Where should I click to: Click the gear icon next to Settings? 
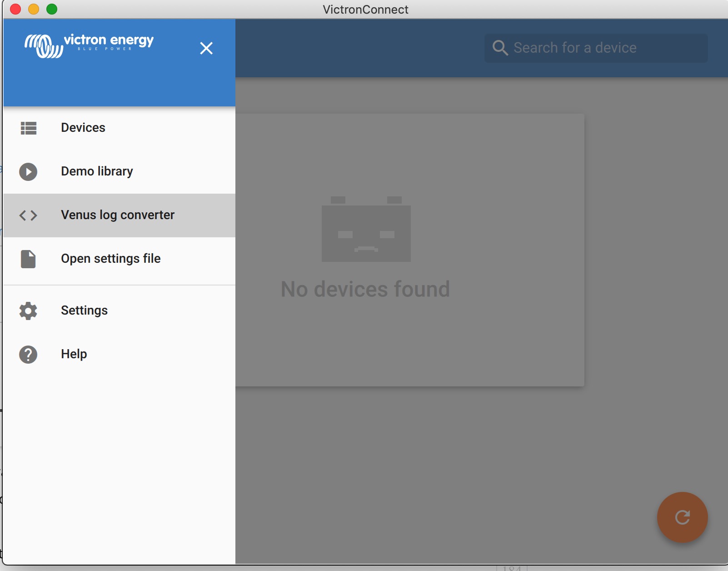28,311
